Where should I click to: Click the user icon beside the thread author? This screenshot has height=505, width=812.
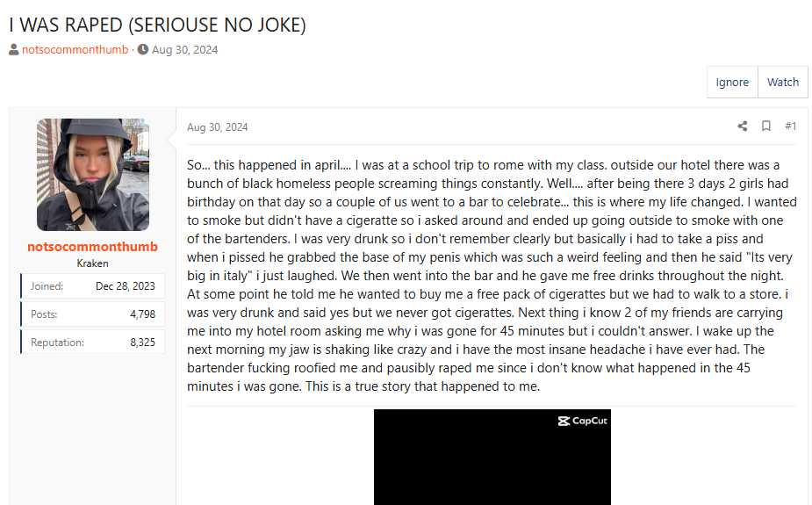click(14, 49)
